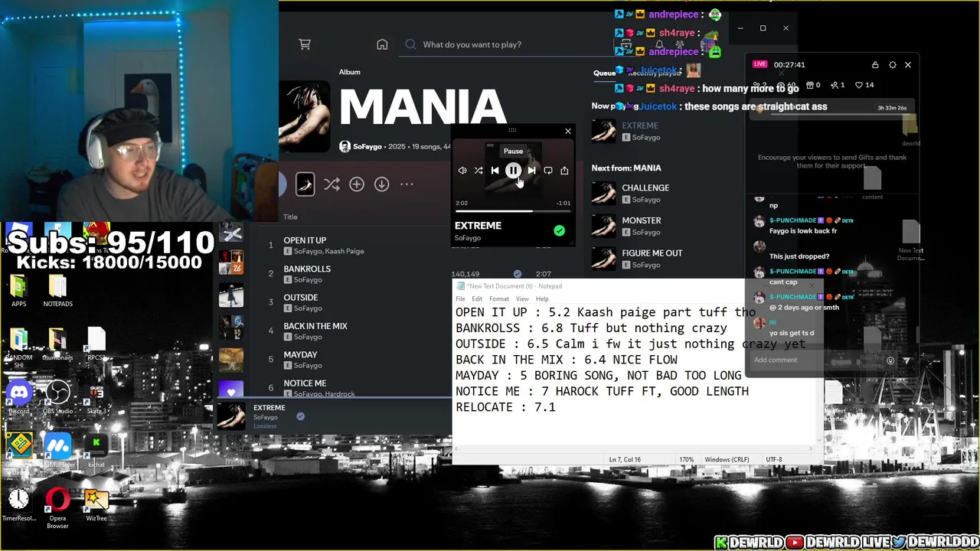
Task: Open the Spotify cart icon
Action: point(305,44)
